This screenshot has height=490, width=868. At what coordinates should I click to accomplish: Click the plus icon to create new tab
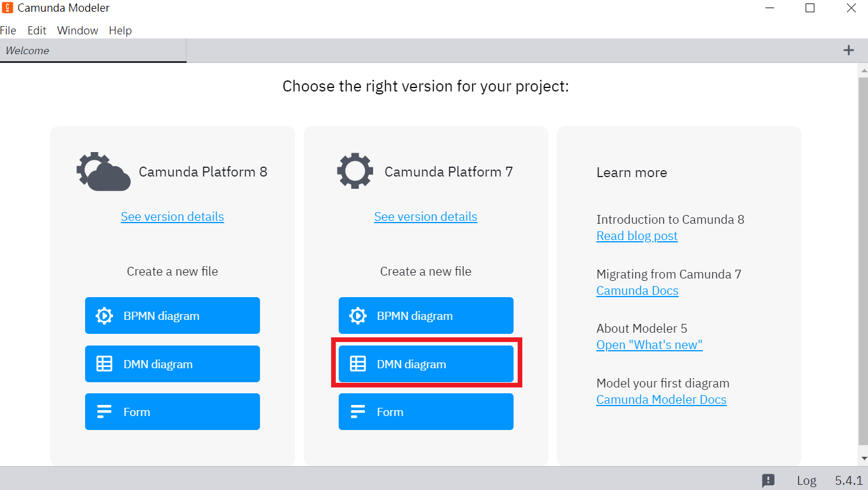(x=849, y=51)
